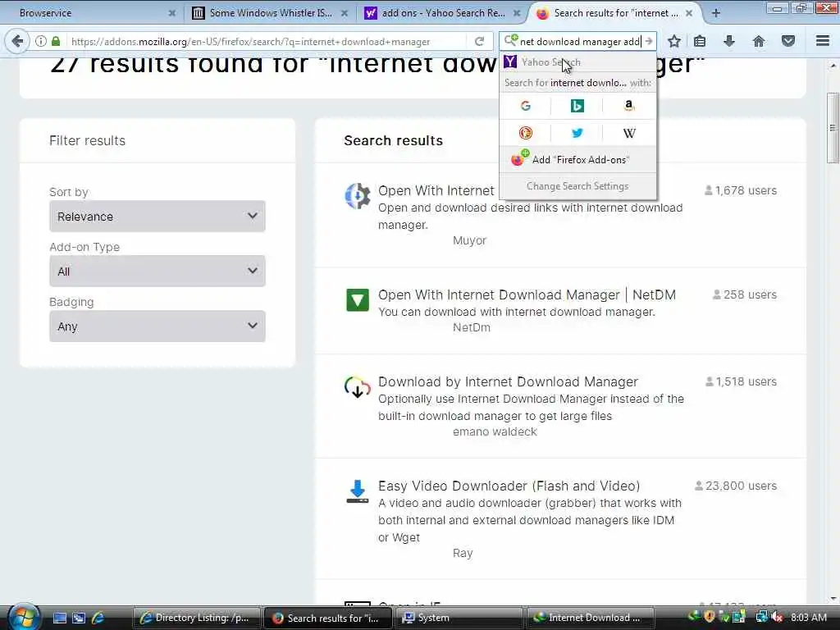840x630 pixels.
Task: Open Directory Listing taskbar window
Action: click(x=196, y=618)
